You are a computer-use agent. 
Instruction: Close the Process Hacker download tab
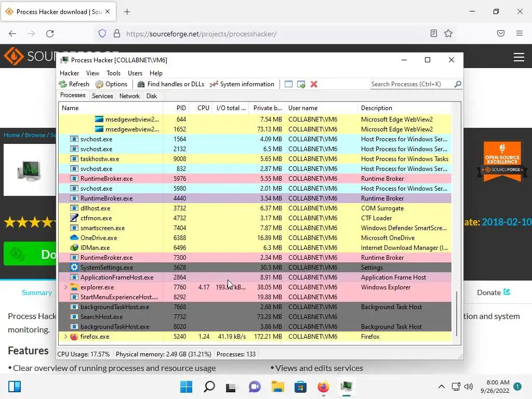click(x=108, y=11)
